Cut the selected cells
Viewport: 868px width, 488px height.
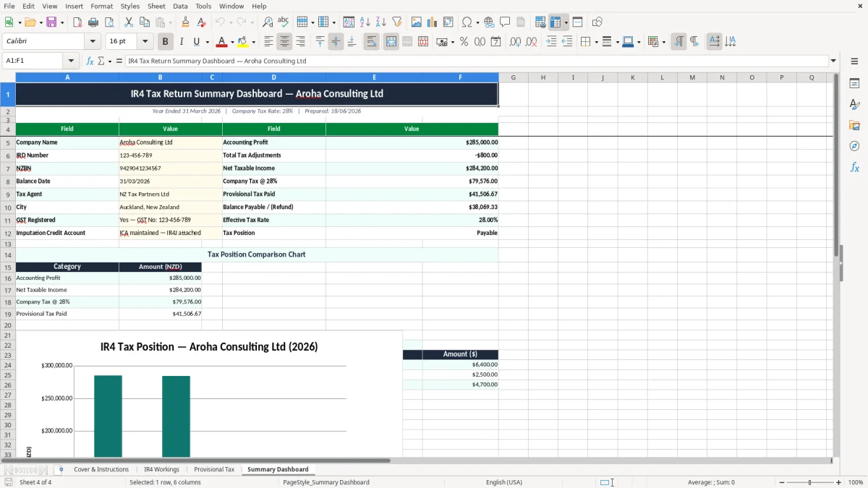129,22
